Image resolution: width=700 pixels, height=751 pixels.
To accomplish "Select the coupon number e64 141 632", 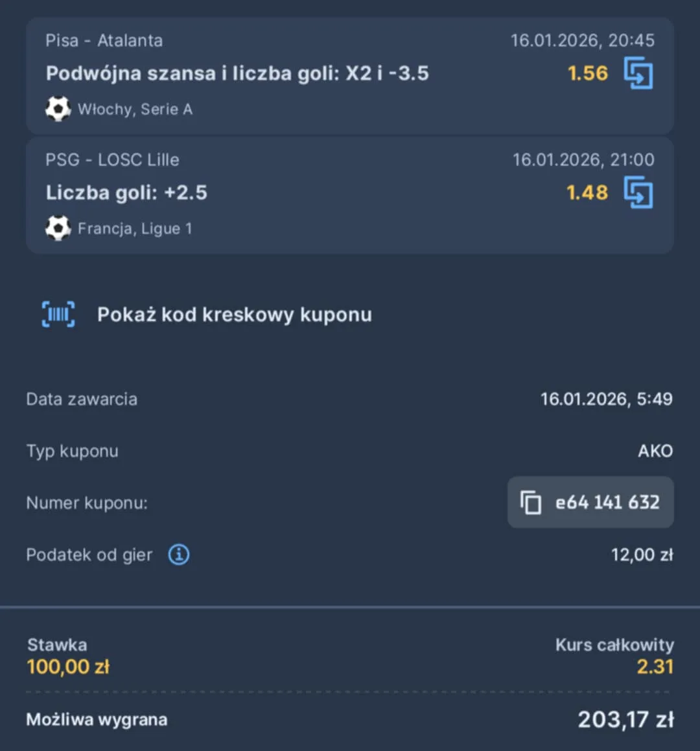I will tap(607, 503).
